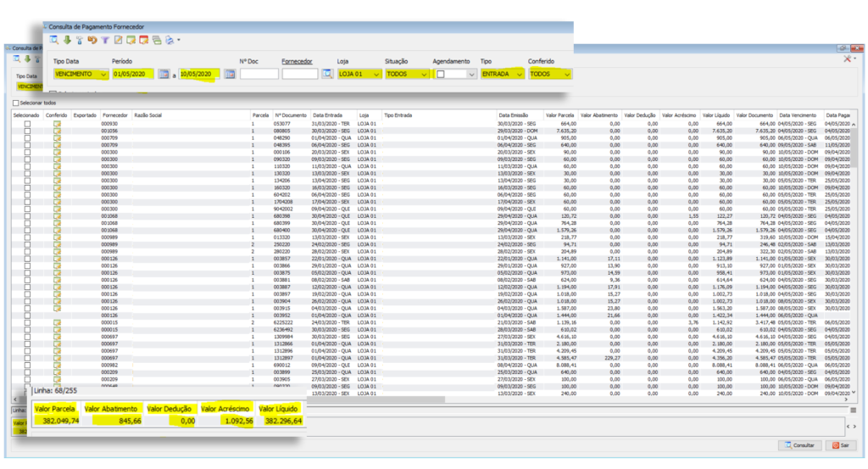The height and width of the screenshot is (469, 868).
Task: Click the edit note pencil toolbar icon
Action: click(118, 40)
